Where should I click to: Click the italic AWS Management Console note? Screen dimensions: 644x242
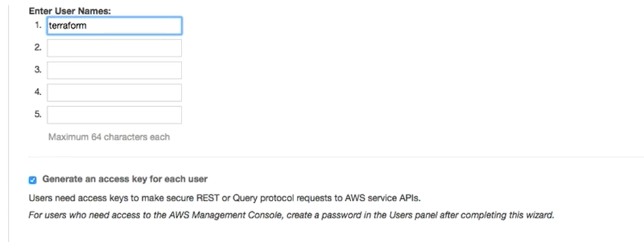pos(291,215)
